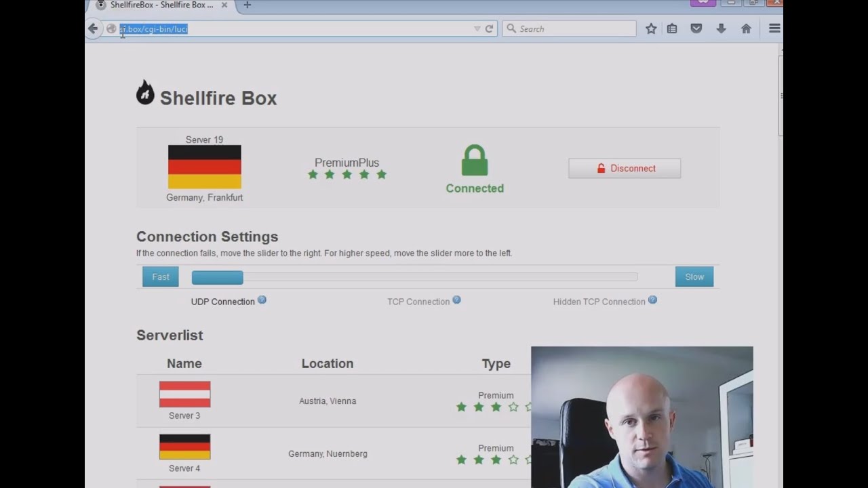The height and width of the screenshot is (488, 868).
Task: Click Germany, Nuernberg location text
Action: point(328,454)
